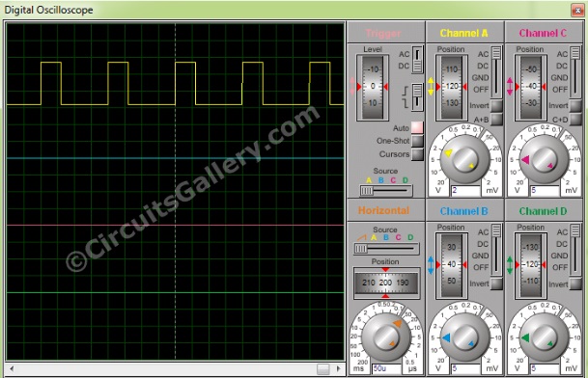Click the Channel A volts value field
Screen dimensions: 588x378
point(465,190)
